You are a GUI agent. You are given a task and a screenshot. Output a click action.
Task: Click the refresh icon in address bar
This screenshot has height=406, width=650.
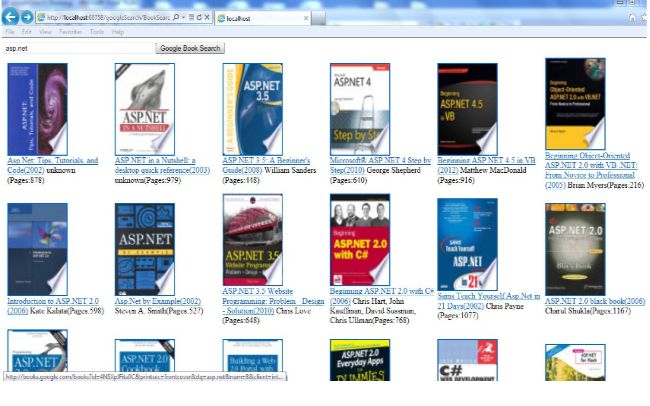pos(199,17)
